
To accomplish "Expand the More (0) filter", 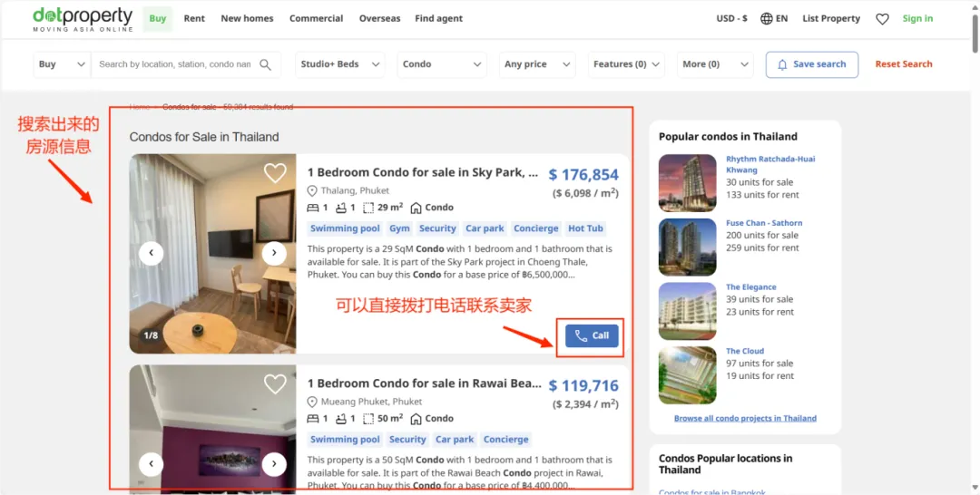I will point(716,64).
